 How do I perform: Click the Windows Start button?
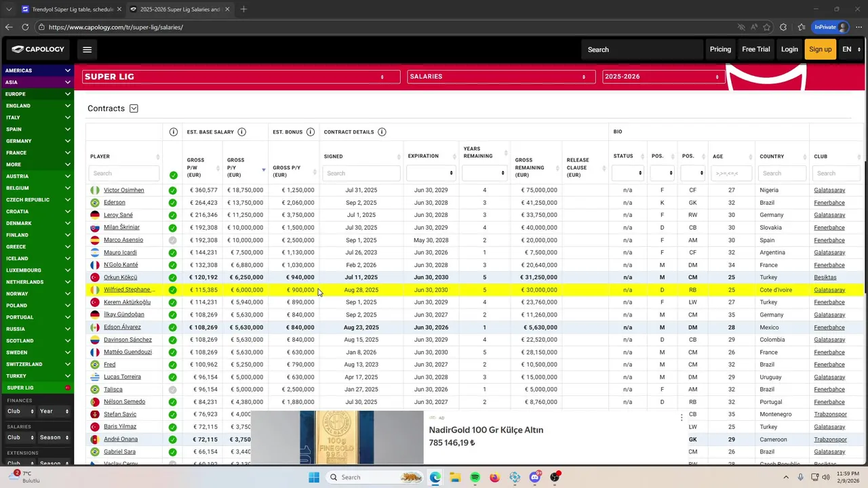[x=314, y=477]
